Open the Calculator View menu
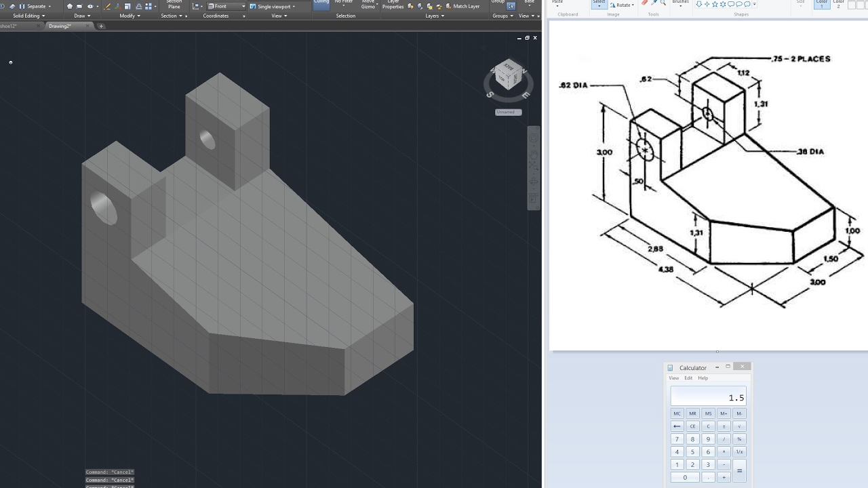Image resolution: width=868 pixels, height=488 pixels. click(x=674, y=378)
